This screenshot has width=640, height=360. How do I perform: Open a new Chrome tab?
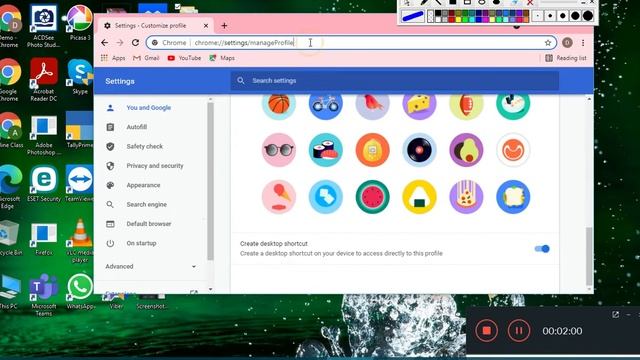click(x=224, y=26)
